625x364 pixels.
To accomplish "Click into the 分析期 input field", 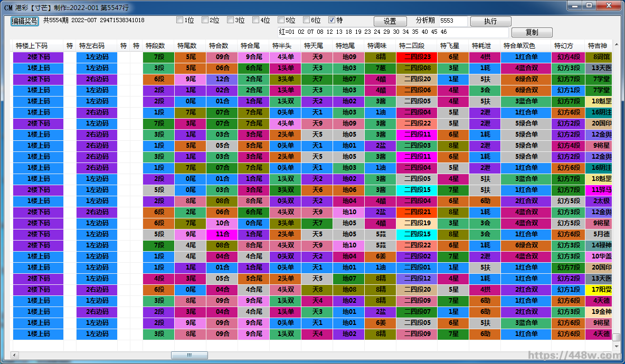I will (x=452, y=21).
